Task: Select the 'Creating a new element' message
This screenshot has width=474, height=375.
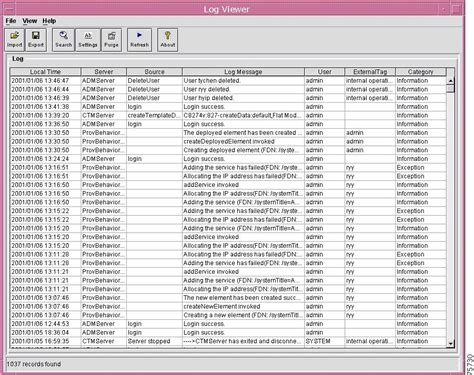Action: [242, 315]
